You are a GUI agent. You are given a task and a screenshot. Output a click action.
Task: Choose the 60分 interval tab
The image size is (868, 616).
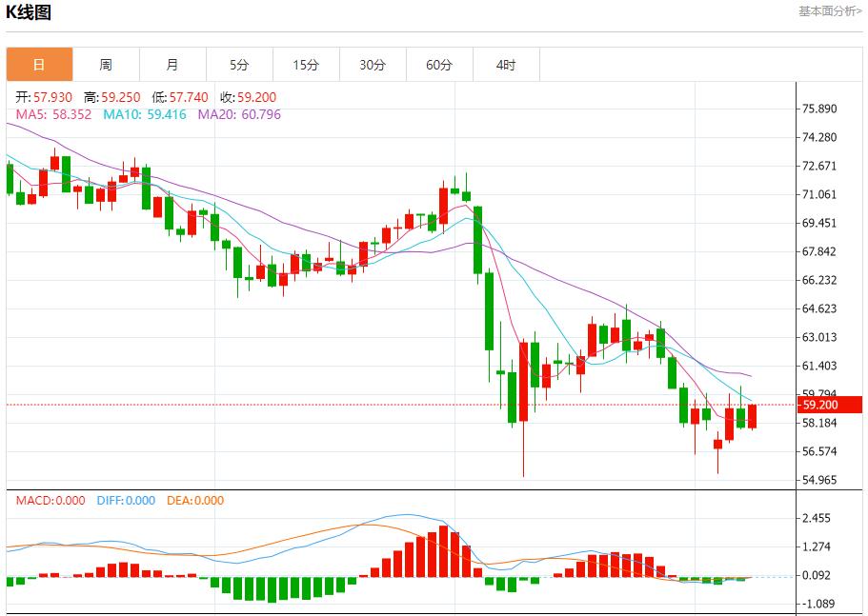coord(439,65)
